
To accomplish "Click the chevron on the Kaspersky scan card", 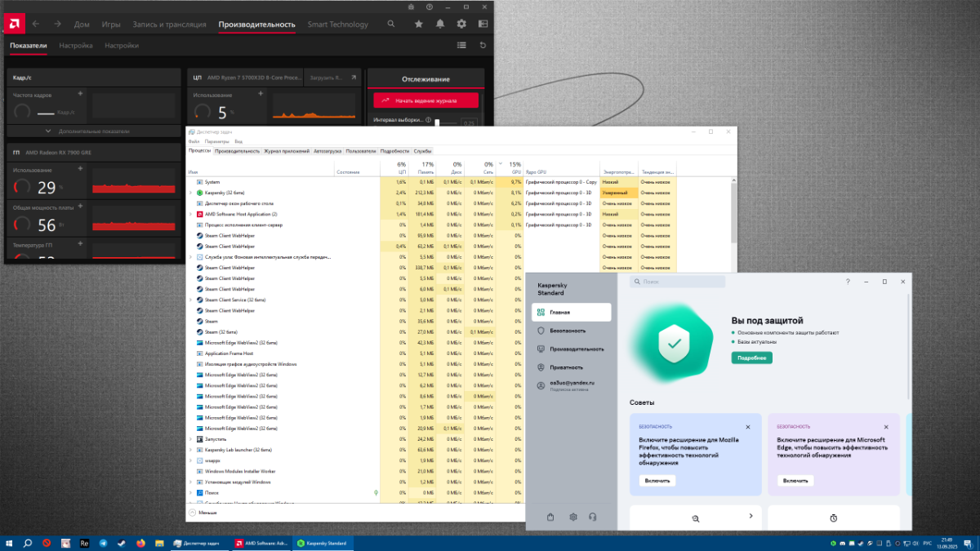I will point(751,516).
